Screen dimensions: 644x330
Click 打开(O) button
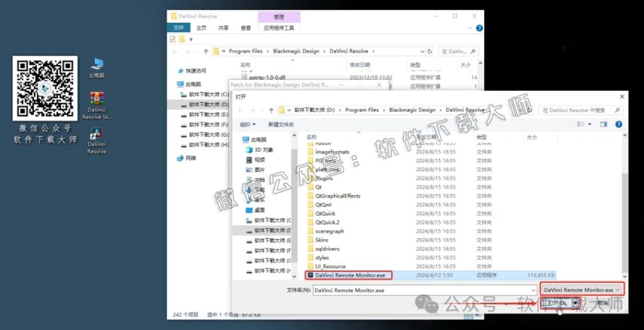coord(557,303)
